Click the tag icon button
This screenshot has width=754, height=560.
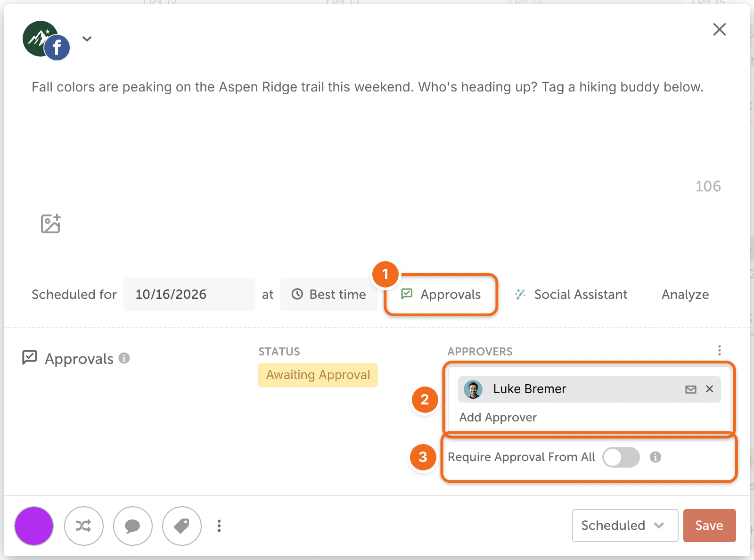[182, 526]
